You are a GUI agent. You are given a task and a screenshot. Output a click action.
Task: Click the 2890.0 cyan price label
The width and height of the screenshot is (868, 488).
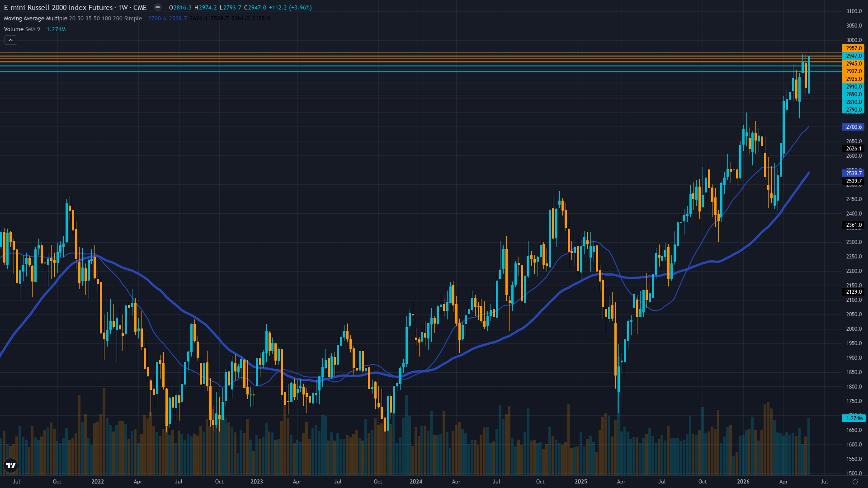pyautogui.click(x=853, y=94)
